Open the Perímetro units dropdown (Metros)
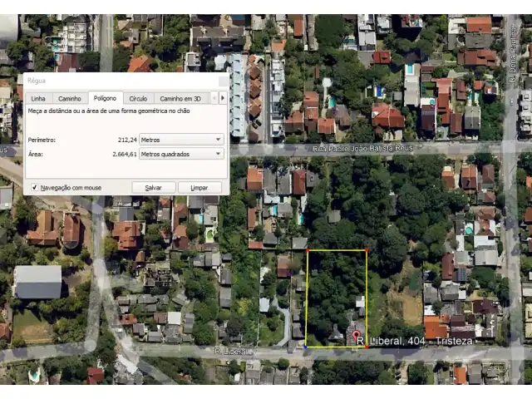 181,140
